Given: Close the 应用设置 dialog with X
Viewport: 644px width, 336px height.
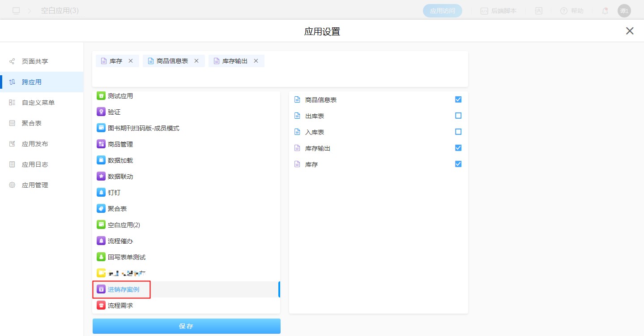Looking at the screenshot, I should pos(630,31).
